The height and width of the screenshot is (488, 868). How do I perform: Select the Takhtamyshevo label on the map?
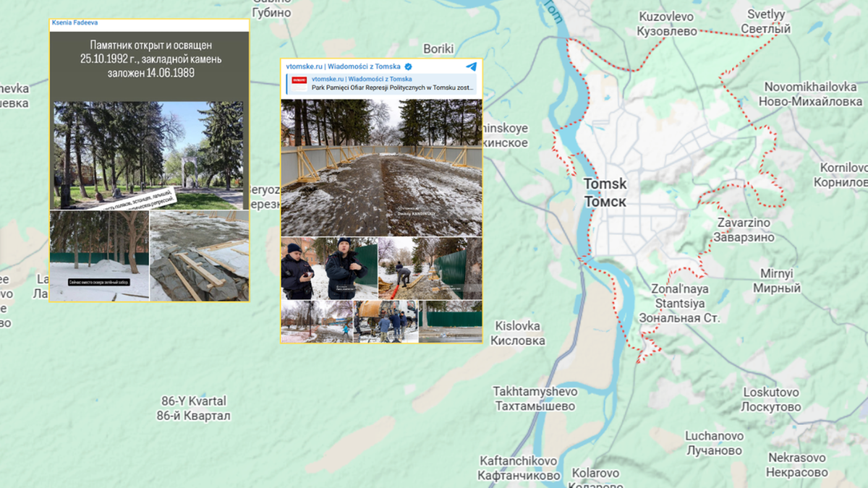pyautogui.click(x=535, y=399)
